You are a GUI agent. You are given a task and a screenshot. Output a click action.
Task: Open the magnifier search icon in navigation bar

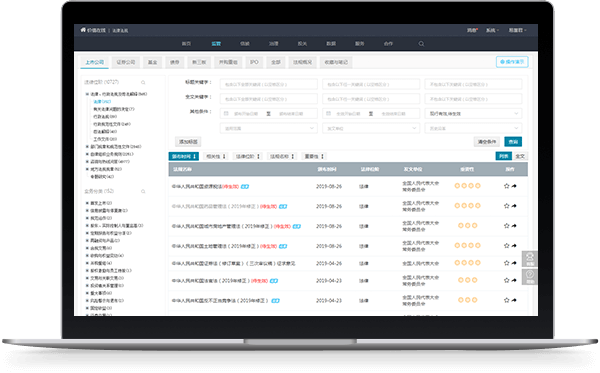[x=421, y=44]
